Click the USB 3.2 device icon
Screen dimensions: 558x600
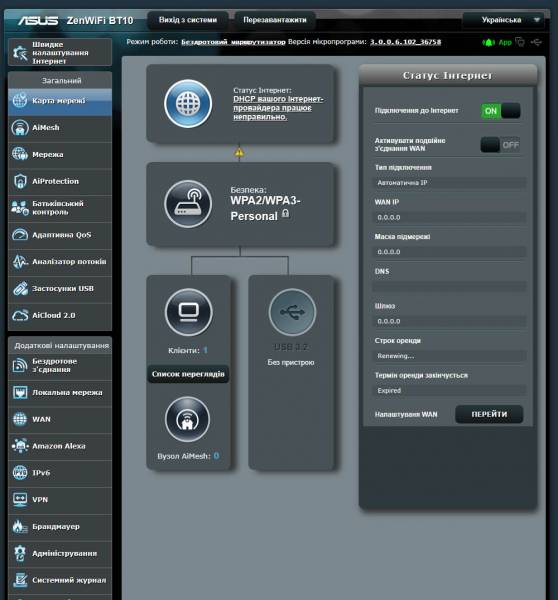(x=292, y=312)
